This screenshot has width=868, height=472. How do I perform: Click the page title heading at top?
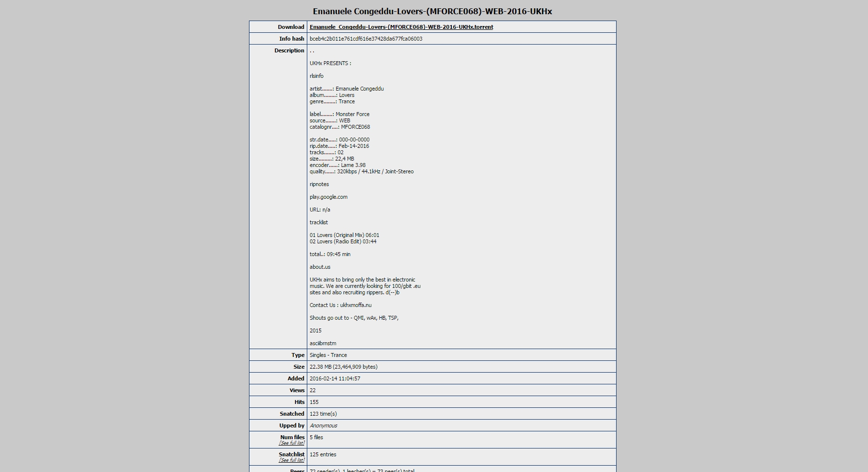tap(432, 11)
